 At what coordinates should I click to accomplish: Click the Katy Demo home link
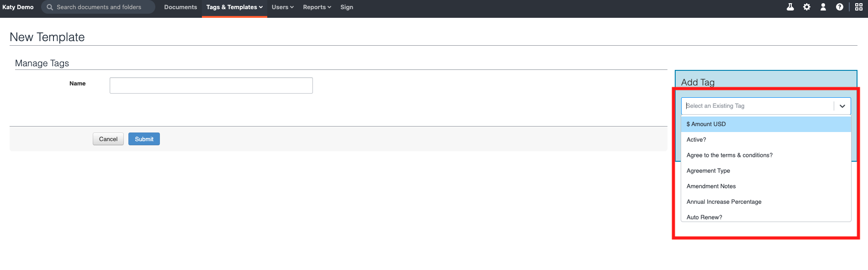pos(18,7)
